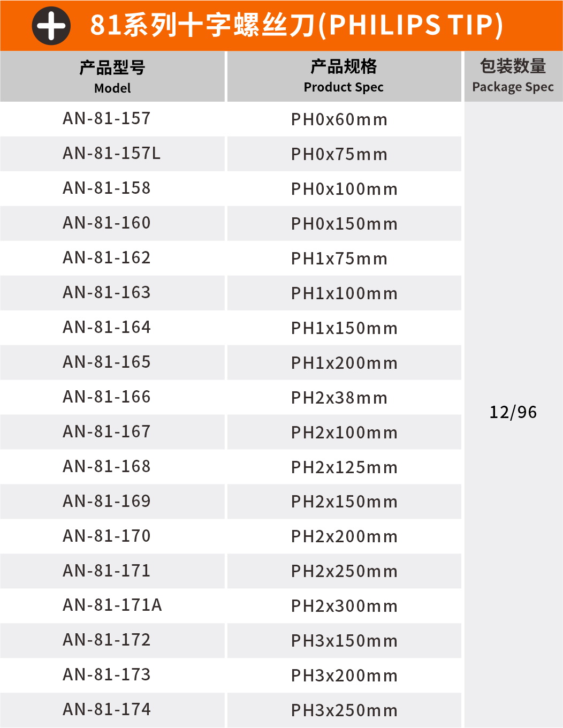Click the AN-81-165 model cell
This screenshot has height=728, width=563.
[x=106, y=362]
